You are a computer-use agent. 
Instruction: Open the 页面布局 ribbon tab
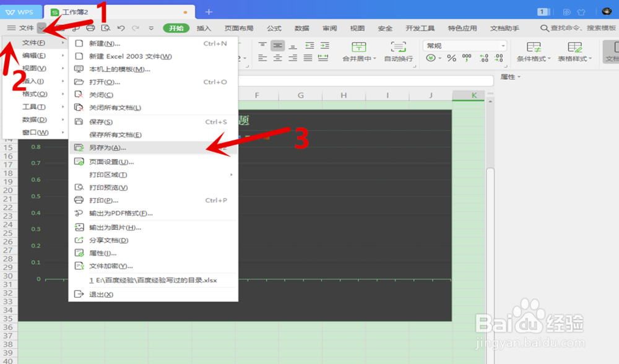[x=239, y=28]
